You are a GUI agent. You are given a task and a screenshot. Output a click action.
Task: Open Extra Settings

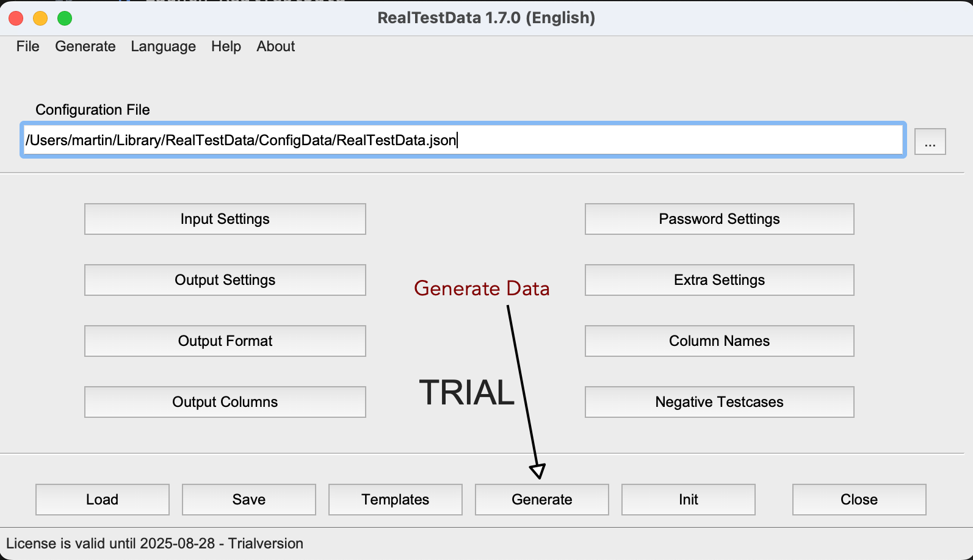(x=720, y=280)
